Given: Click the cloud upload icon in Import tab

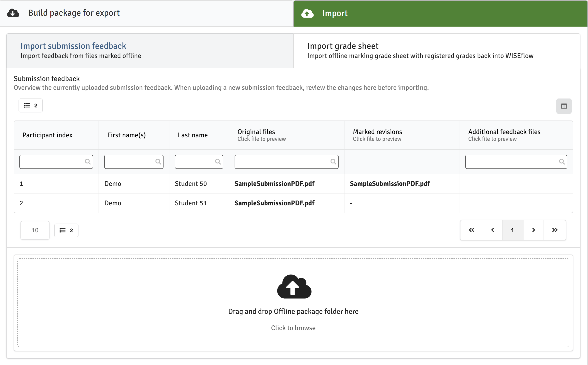Looking at the screenshot, I should pos(307,13).
